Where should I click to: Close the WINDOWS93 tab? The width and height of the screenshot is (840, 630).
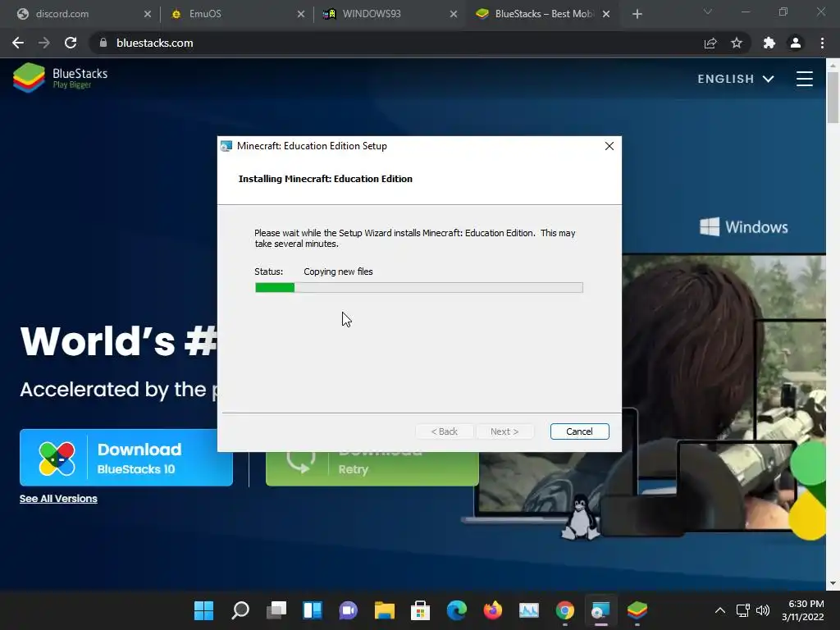[x=453, y=14]
